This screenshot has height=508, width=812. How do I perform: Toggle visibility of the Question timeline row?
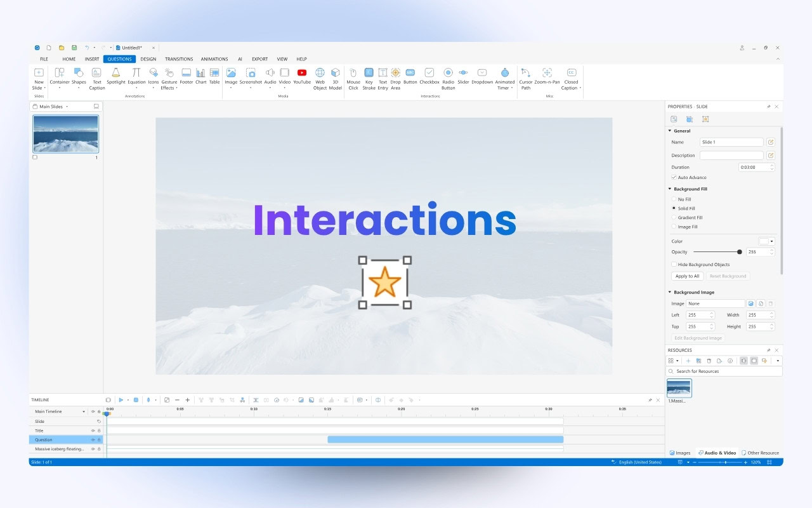tap(93, 439)
